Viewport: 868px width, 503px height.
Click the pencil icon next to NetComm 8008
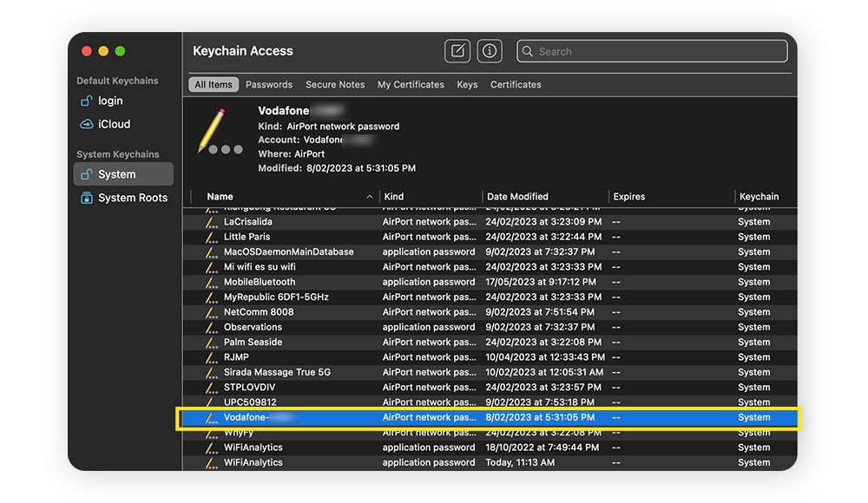(211, 312)
